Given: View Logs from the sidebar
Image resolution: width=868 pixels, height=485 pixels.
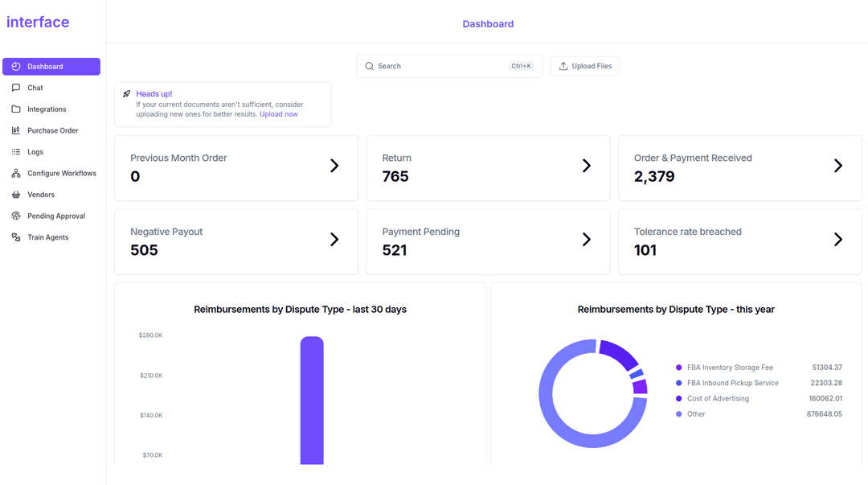Looking at the screenshot, I should click(51, 152).
